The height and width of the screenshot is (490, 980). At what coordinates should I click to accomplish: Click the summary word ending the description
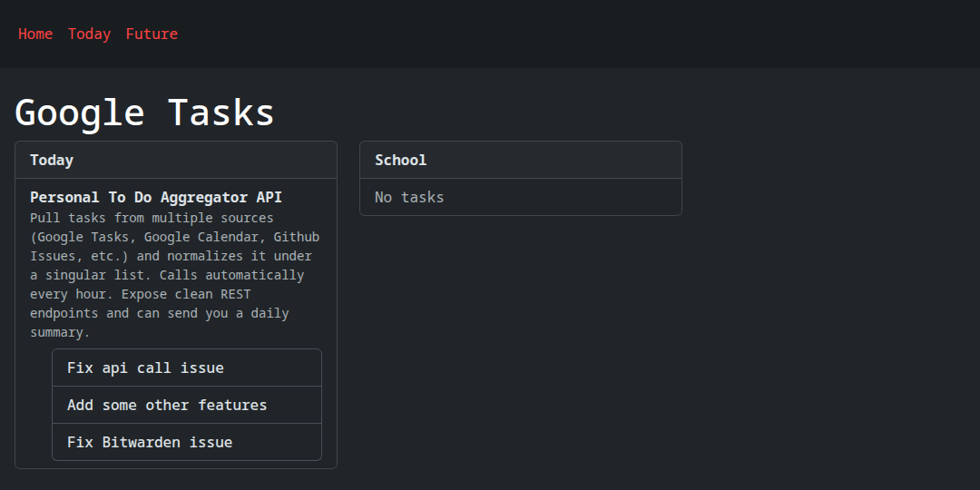(x=57, y=332)
